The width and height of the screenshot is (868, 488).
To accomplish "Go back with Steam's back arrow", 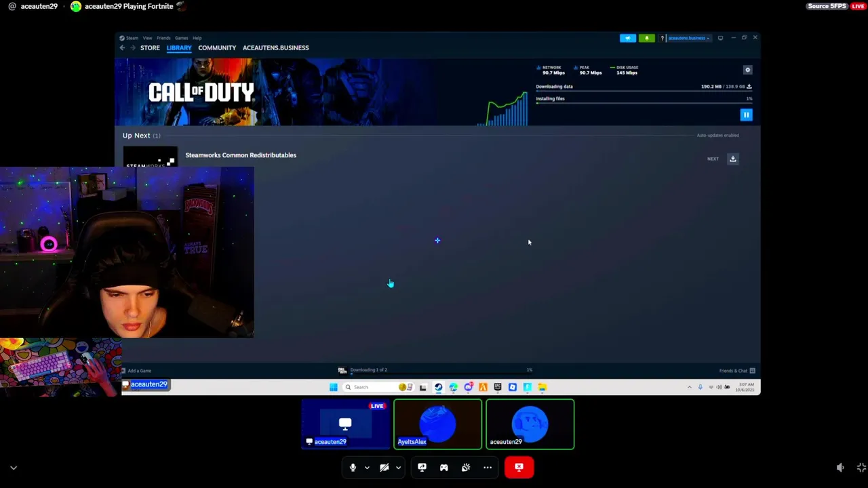I will [x=122, y=47].
